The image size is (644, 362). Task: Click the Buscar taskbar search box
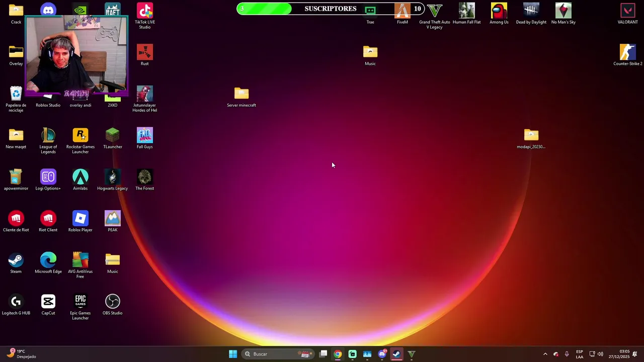click(x=278, y=354)
